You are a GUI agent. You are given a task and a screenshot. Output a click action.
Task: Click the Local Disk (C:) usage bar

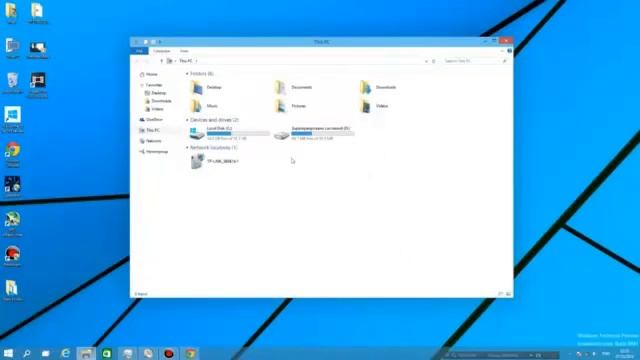coord(238,133)
